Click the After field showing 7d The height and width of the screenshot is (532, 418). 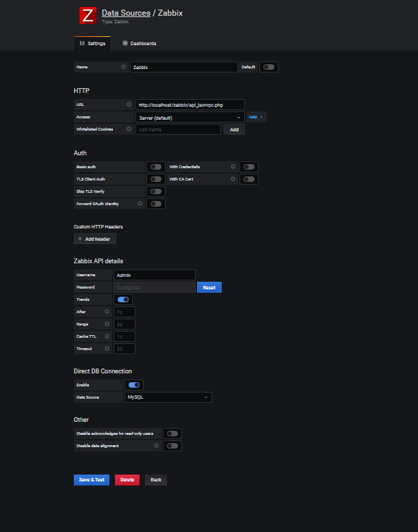pyautogui.click(x=125, y=312)
